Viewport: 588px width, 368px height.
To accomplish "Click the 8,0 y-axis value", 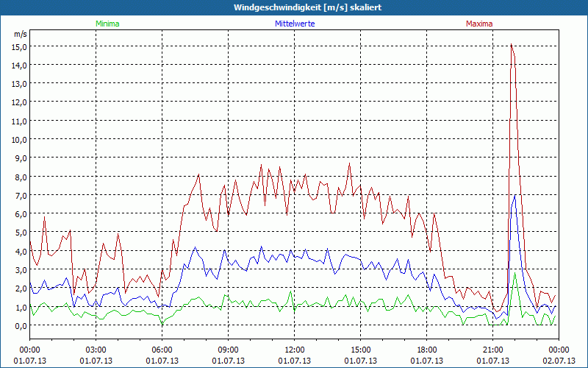I will 21,177.
